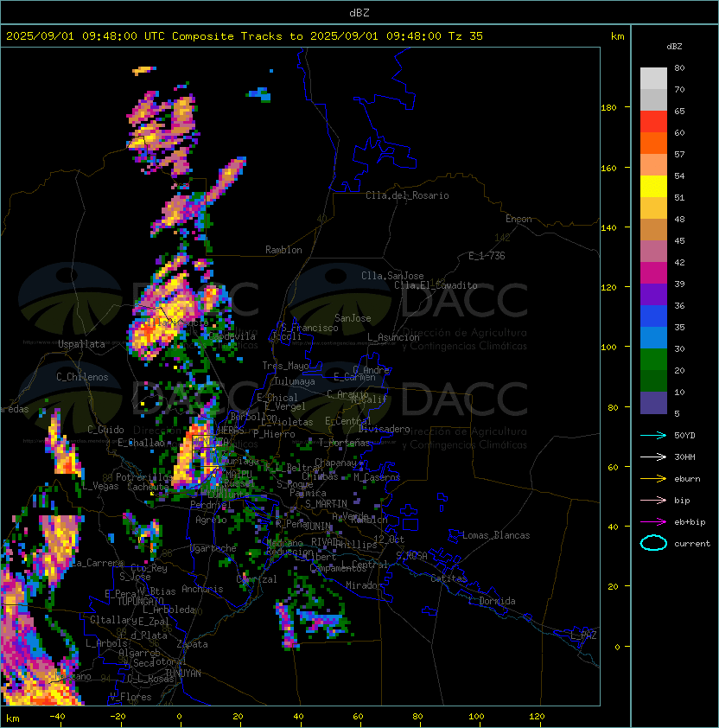Image resolution: width=719 pixels, height=728 pixels.
Task: Click the 'eburn' legend label
Action: [687, 479]
